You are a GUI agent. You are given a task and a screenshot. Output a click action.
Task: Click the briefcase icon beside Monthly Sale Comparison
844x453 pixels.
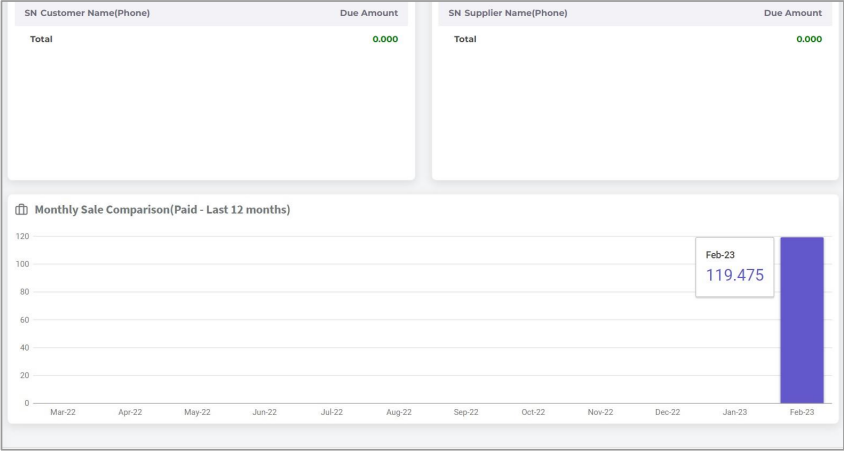click(x=22, y=210)
